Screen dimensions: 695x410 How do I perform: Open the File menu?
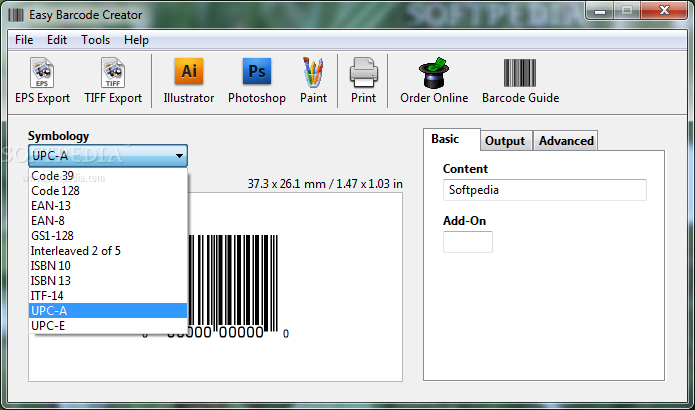coord(24,40)
